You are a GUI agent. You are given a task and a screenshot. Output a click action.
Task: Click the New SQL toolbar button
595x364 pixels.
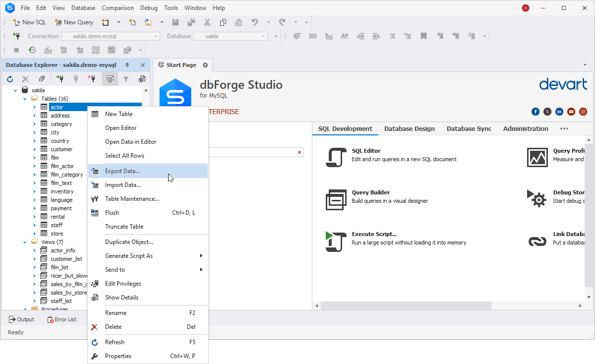[29, 22]
